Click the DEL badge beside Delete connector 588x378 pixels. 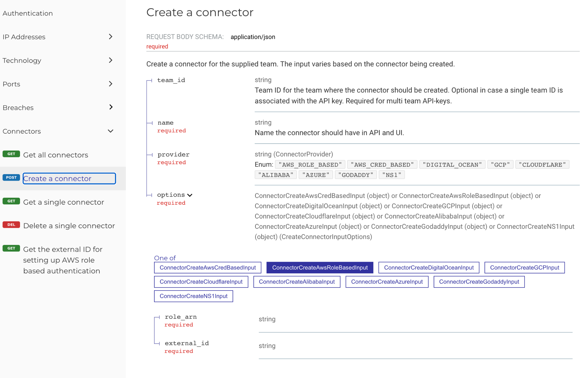point(11,225)
